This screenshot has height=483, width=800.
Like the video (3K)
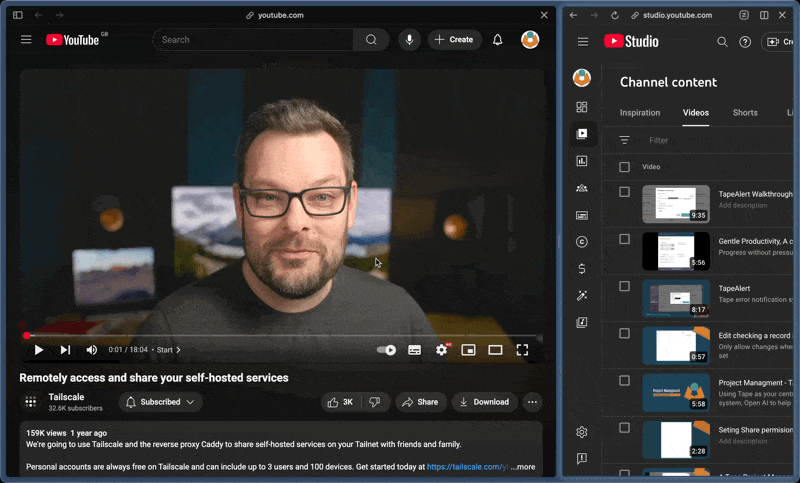pyautogui.click(x=341, y=402)
